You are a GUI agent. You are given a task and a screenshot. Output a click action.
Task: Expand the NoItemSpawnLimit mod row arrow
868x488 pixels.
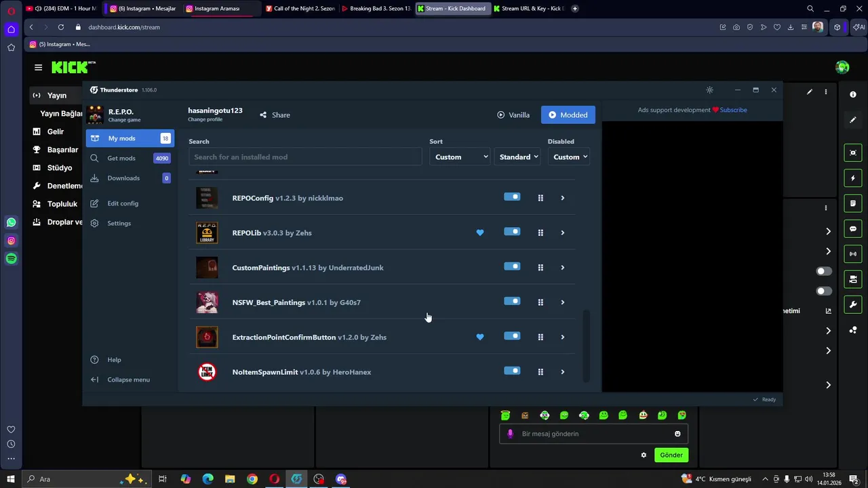coord(562,371)
